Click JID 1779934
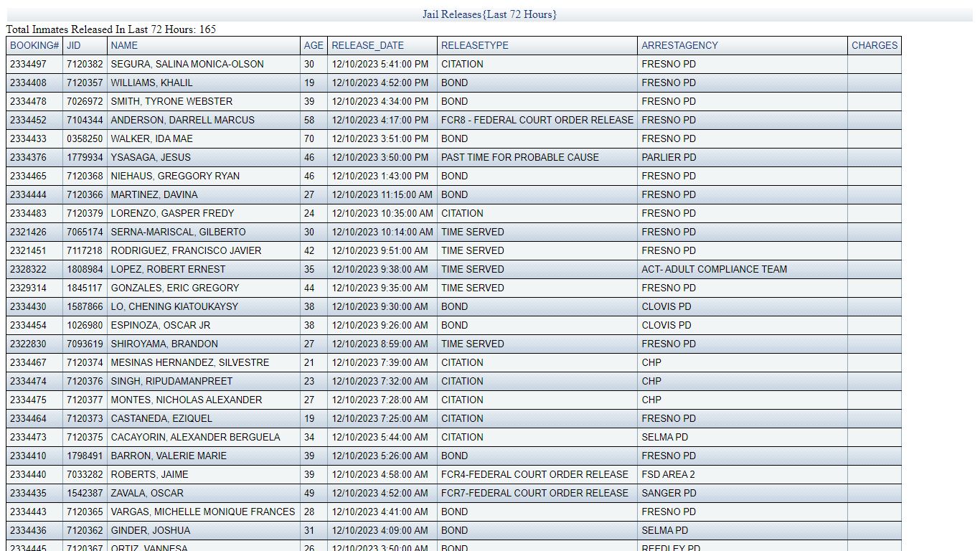Image resolution: width=980 pixels, height=551 pixels. click(x=85, y=157)
